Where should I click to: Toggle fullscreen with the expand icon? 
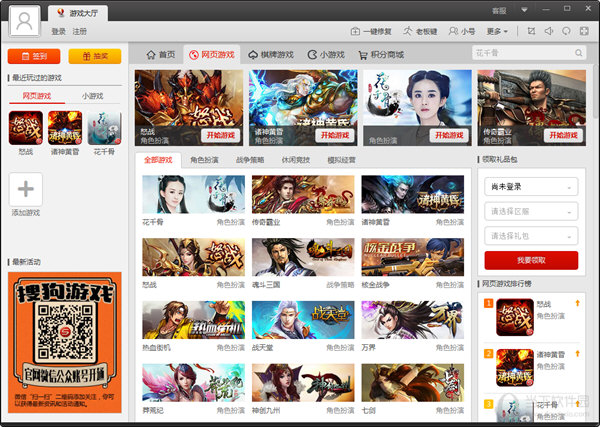click(x=584, y=31)
